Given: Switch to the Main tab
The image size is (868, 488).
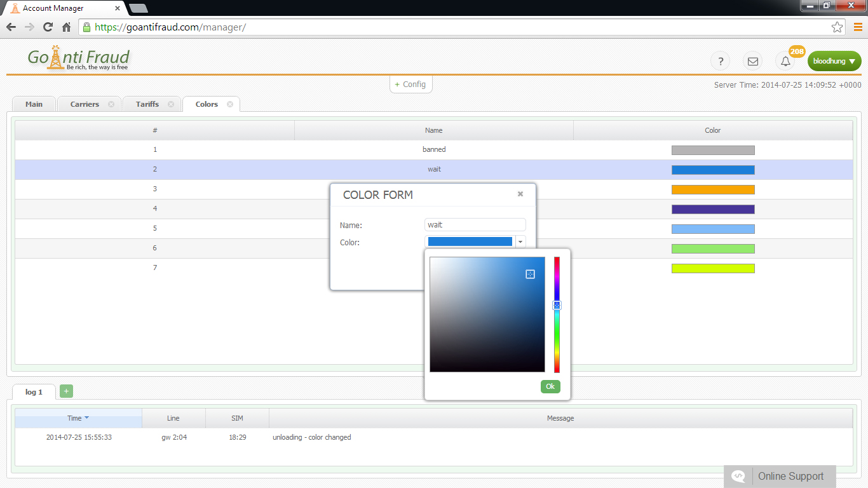Looking at the screenshot, I should tap(34, 104).
